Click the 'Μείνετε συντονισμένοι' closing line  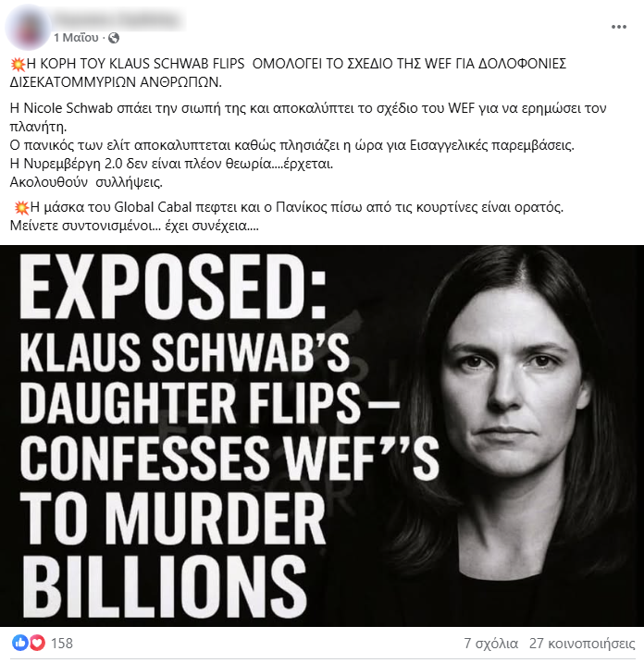click(x=134, y=227)
